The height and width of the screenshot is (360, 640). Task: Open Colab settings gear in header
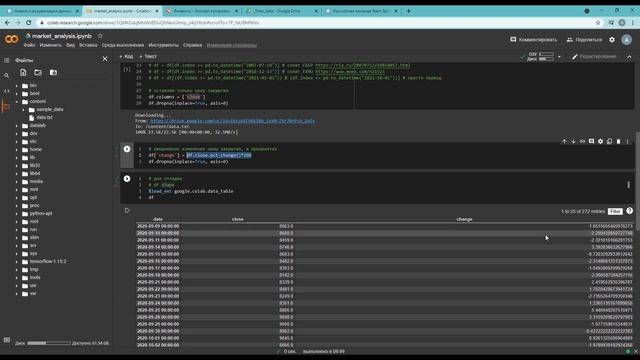coord(612,40)
